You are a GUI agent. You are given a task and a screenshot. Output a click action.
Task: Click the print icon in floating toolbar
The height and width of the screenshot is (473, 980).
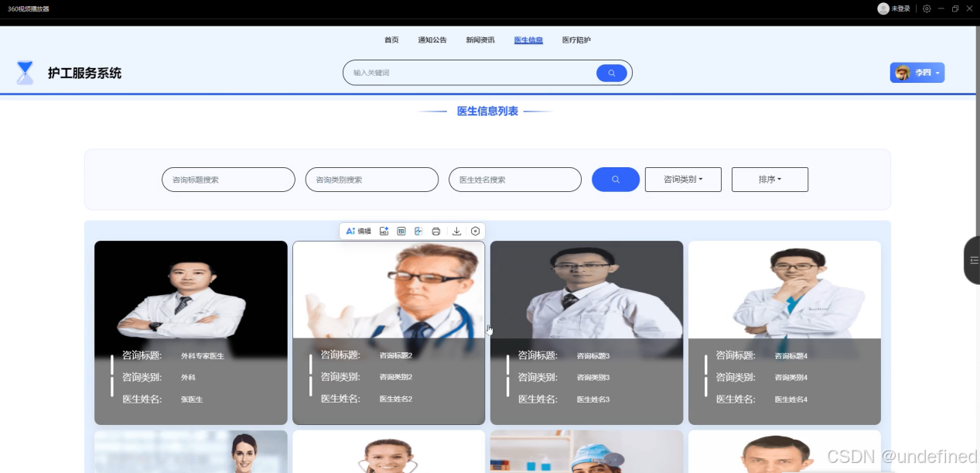pyautogui.click(x=435, y=231)
